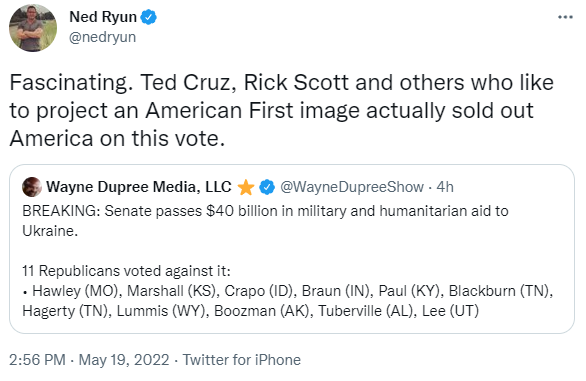Click the 2:56 PM tweet time
Viewport: 586px width, 381px height.
pos(37,360)
